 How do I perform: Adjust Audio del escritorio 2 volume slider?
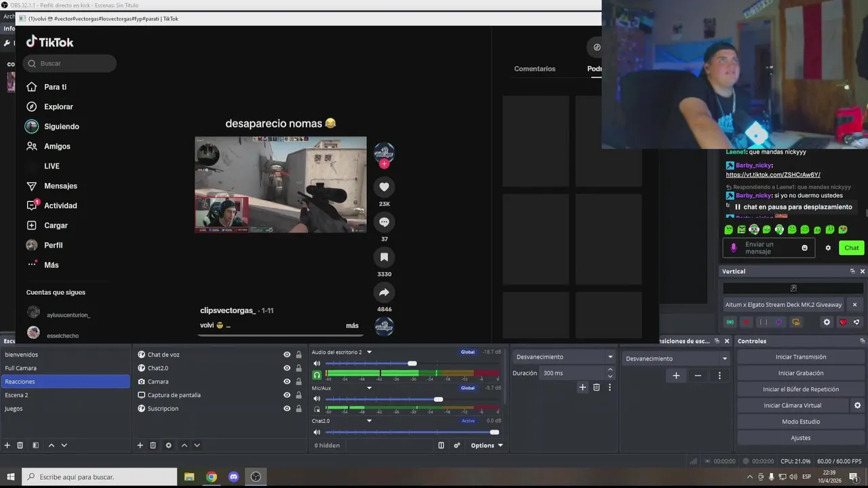412,364
